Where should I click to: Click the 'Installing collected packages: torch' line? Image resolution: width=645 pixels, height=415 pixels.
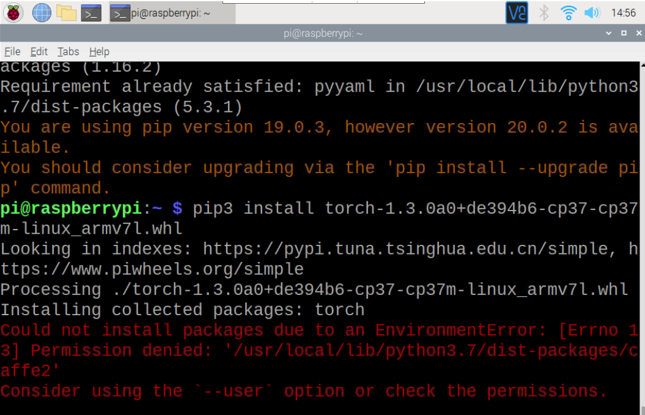pyautogui.click(x=182, y=310)
